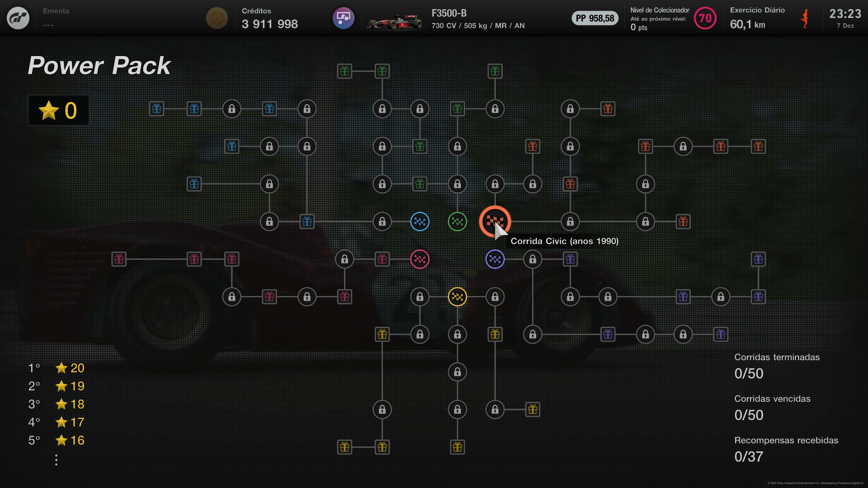Open the highlighted orange Corrida Civic race node
Image resolution: width=868 pixels, height=488 pixels.
(495, 222)
